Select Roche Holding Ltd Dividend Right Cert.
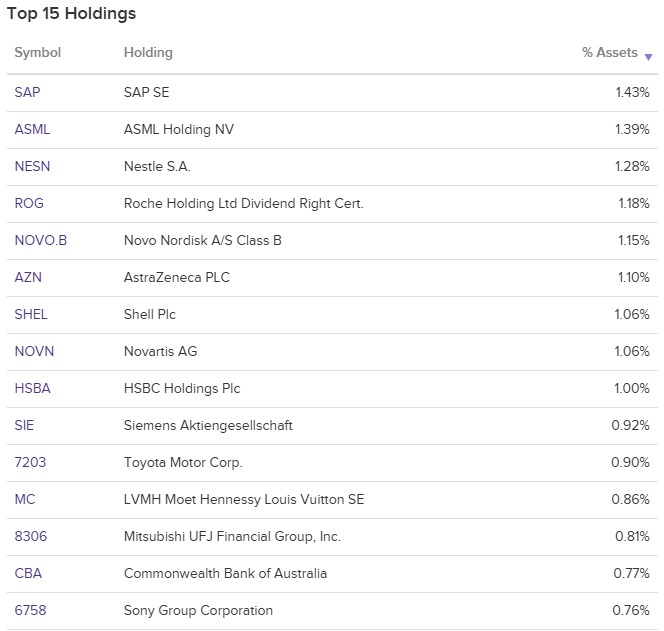The width and height of the screenshot is (664, 631). pos(243,203)
